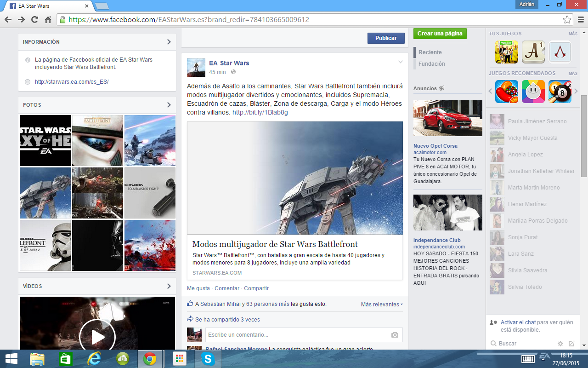This screenshot has height=368, width=588.
Task: Click the Chrome back arrow
Action: pyautogui.click(x=8, y=20)
